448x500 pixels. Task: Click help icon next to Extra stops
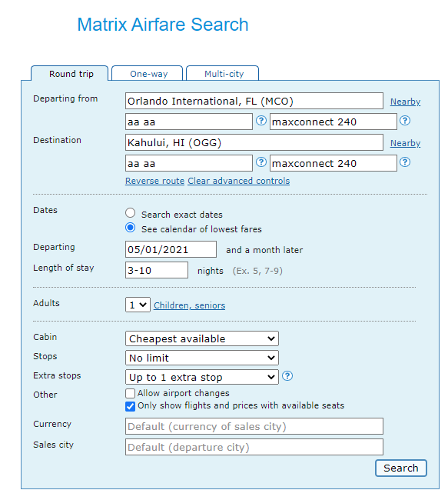(287, 376)
